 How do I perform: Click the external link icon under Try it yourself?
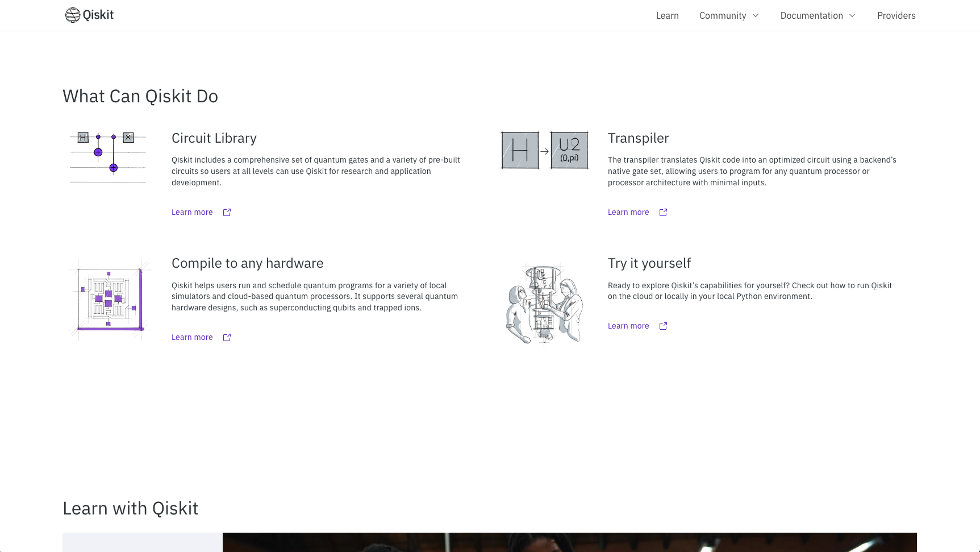tap(662, 326)
